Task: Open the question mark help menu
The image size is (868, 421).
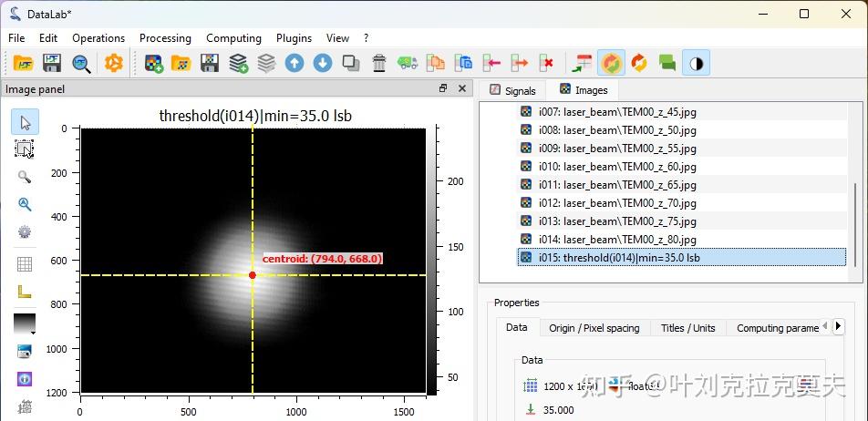Action: click(366, 38)
